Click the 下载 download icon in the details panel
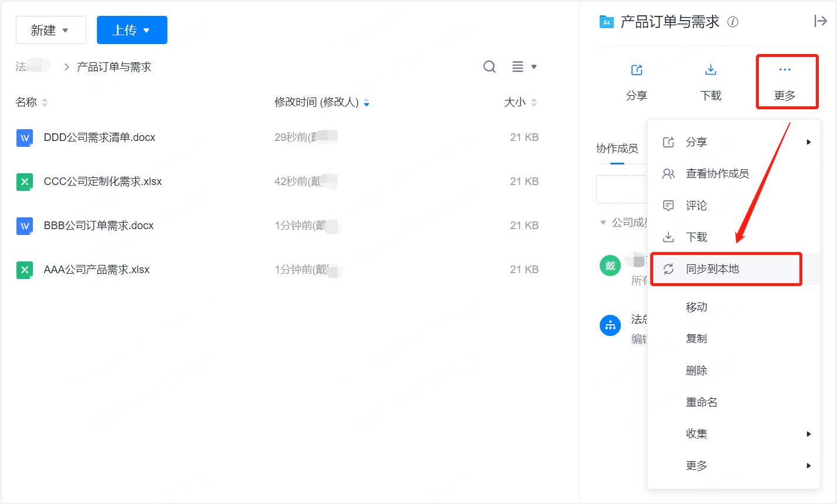This screenshot has height=504, width=837. [x=711, y=69]
